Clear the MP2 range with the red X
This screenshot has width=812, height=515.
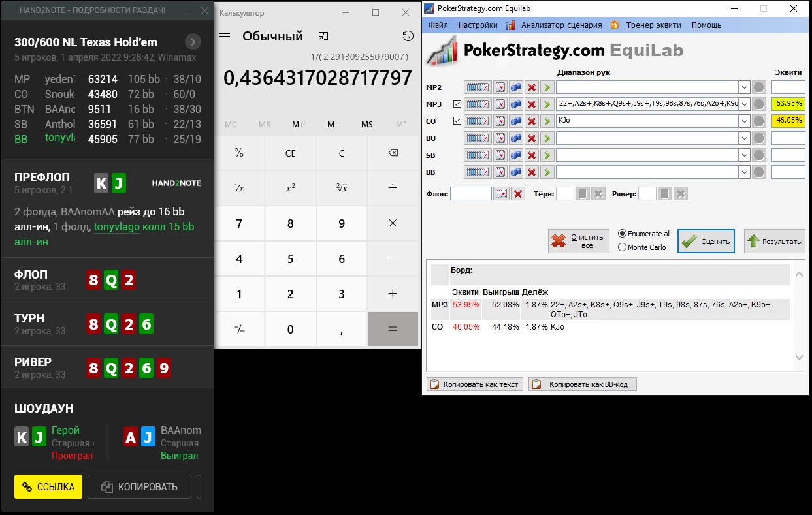tap(532, 87)
